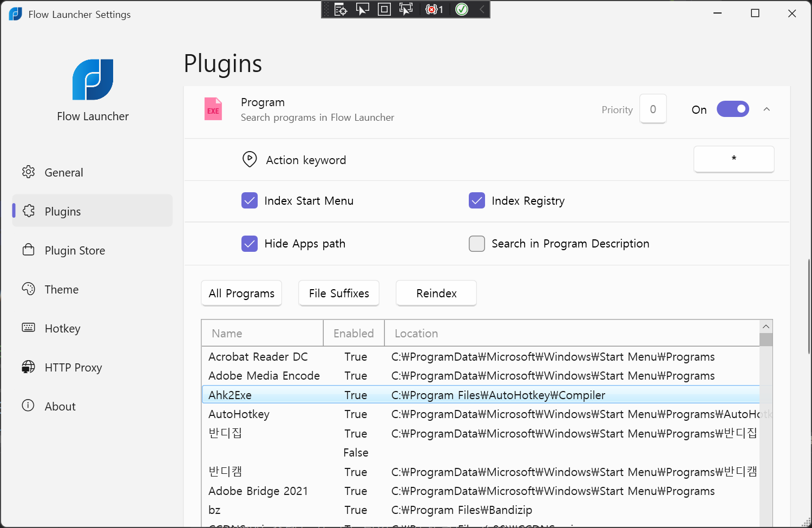Collapse the Program plugin settings chevron
The width and height of the screenshot is (812, 528).
767,109
